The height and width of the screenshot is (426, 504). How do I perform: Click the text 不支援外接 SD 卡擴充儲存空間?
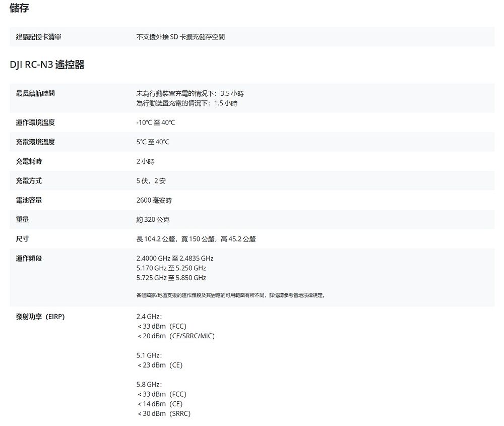click(x=180, y=37)
